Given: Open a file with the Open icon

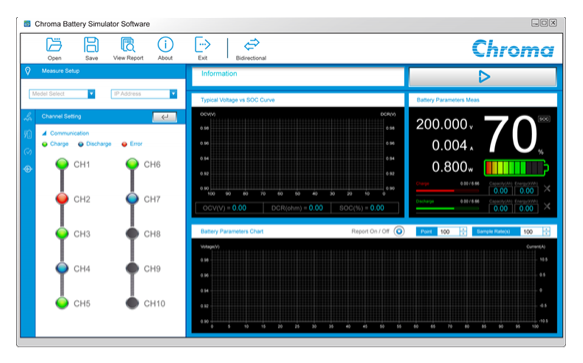Looking at the screenshot, I should 54,45.
